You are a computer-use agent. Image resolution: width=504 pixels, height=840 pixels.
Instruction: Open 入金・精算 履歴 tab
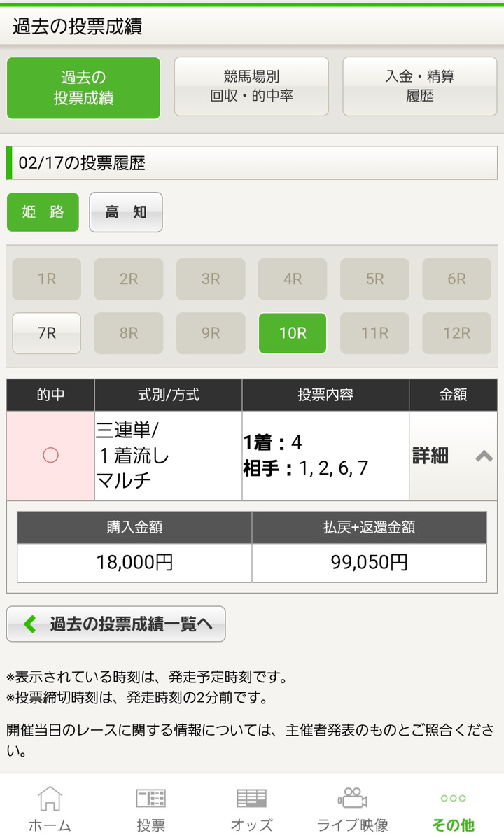(419, 87)
